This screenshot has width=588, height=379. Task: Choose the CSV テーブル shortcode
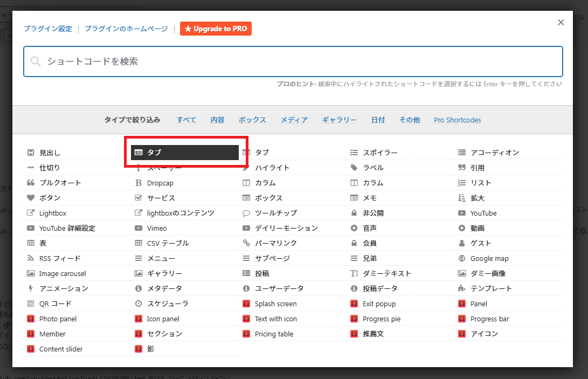185,243
